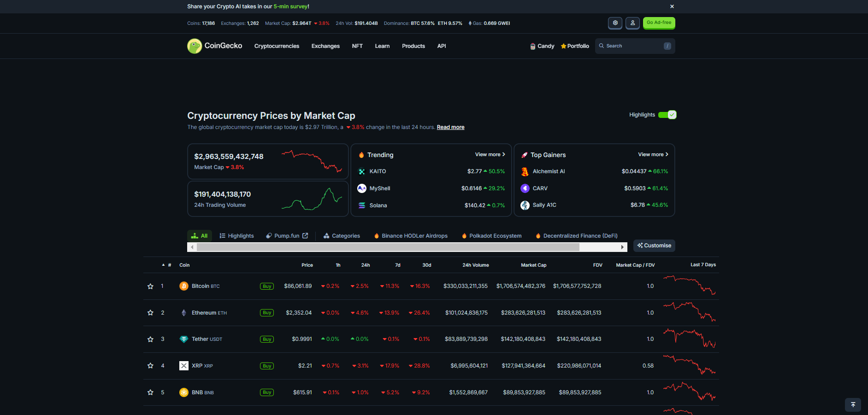Favorite XRP with the star toggle
Screen dimensions: 868x415
point(150,366)
